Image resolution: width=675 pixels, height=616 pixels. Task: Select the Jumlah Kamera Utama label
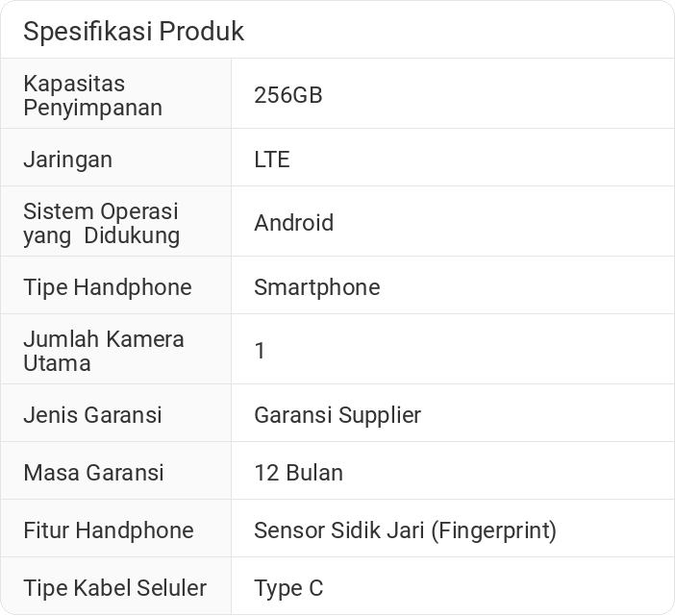coord(103,351)
